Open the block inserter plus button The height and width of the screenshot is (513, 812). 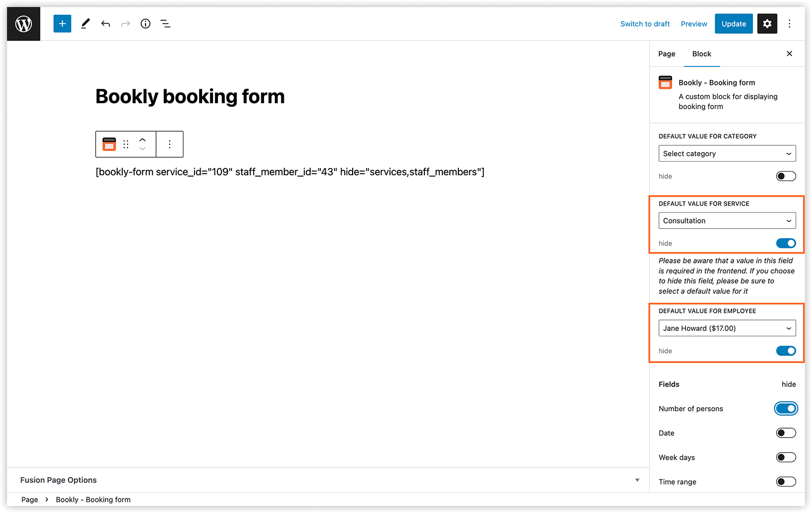pos(62,23)
